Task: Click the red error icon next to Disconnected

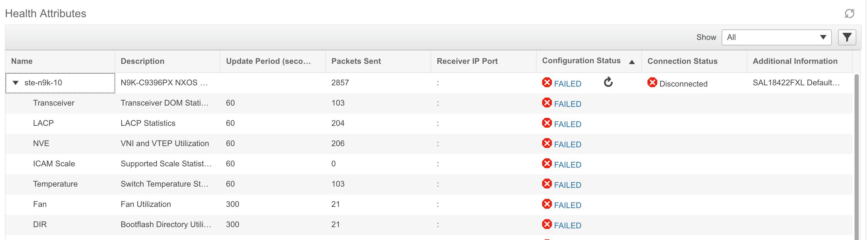Action: pos(652,82)
